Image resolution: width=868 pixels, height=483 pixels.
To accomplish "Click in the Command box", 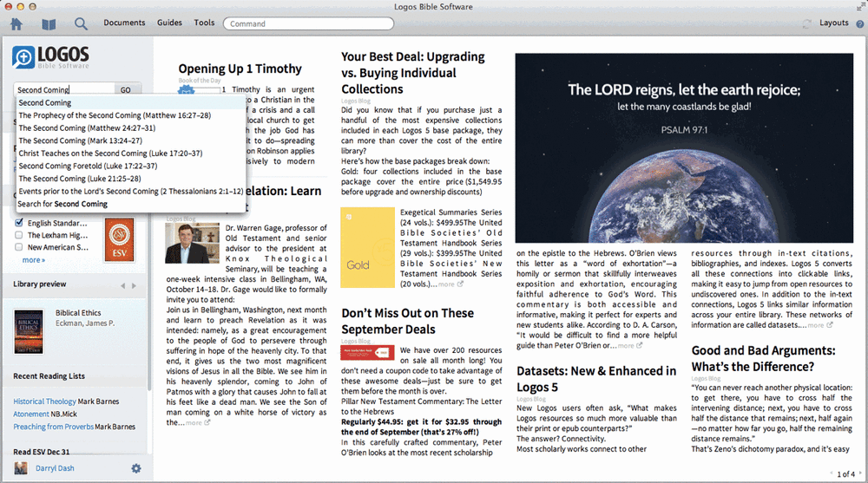I will pyautogui.click(x=308, y=23).
